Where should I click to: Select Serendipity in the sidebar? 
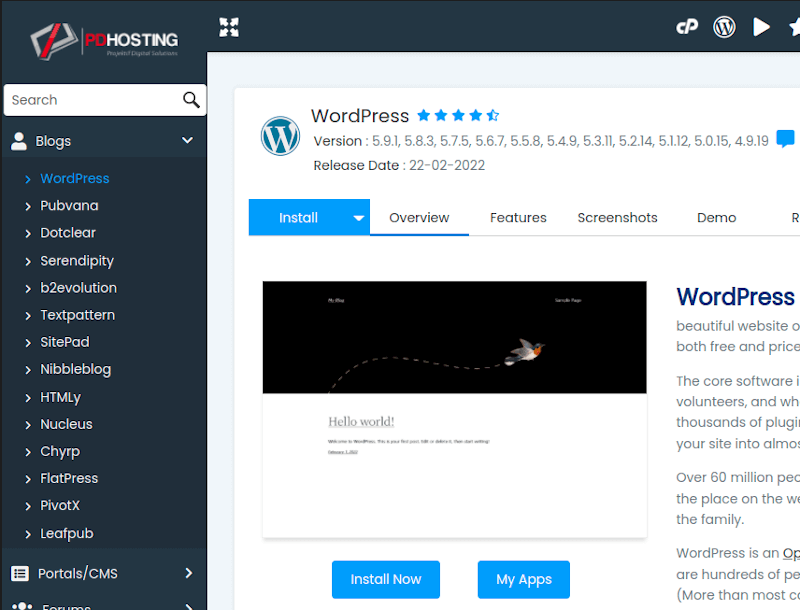click(x=77, y=260)
